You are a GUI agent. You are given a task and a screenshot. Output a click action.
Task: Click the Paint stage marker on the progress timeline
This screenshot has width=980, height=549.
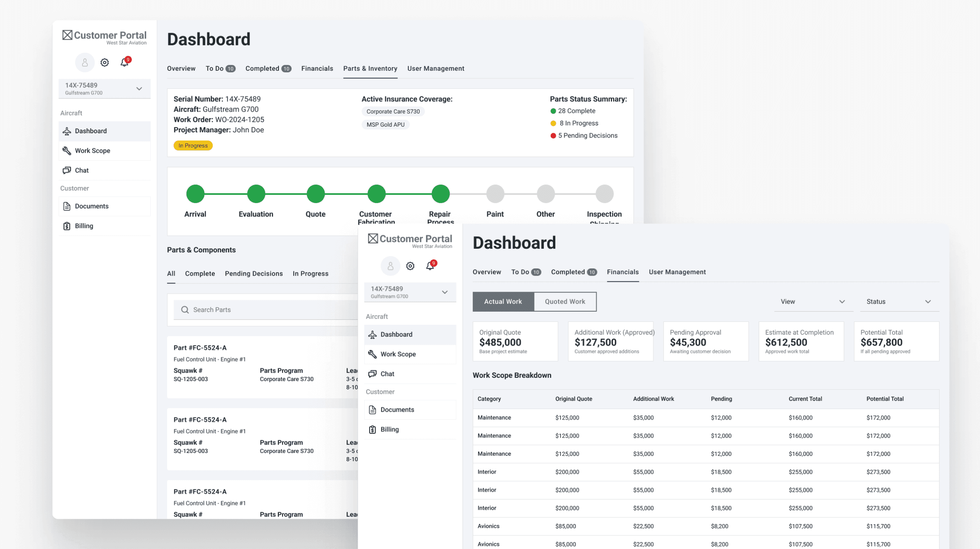pos(495,194)
